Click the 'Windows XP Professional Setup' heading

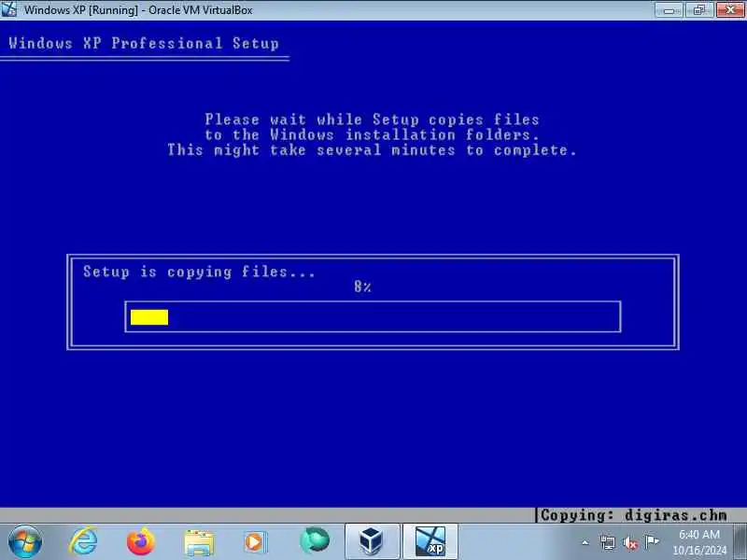click(x=144, y=43)
